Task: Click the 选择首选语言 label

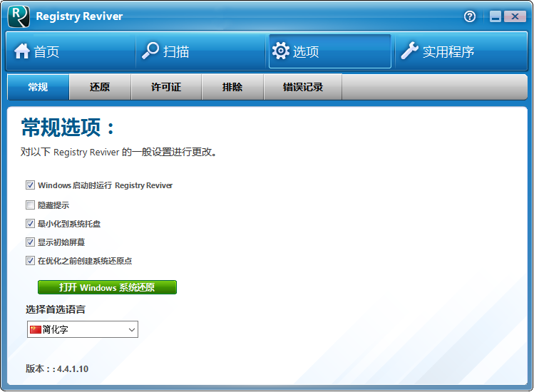Action: pyautogui.click(x=56, y=309)
